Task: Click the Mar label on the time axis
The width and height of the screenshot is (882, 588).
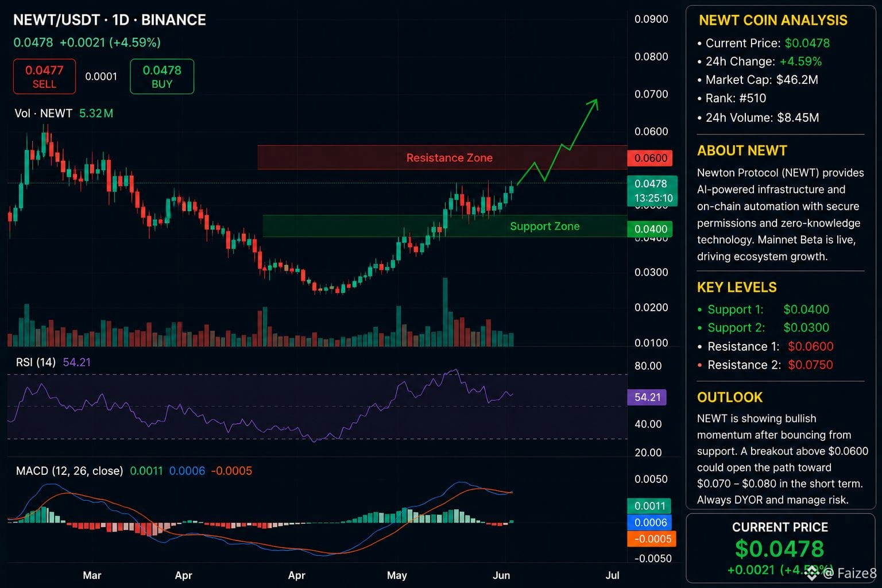Action: click(x=92, y=575)
